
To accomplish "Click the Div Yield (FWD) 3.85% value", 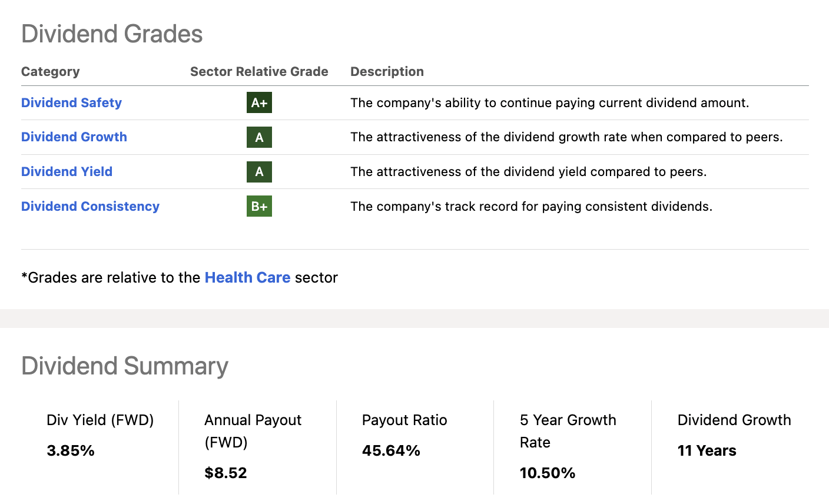I will pyautogui.click(x=71, y=451).
